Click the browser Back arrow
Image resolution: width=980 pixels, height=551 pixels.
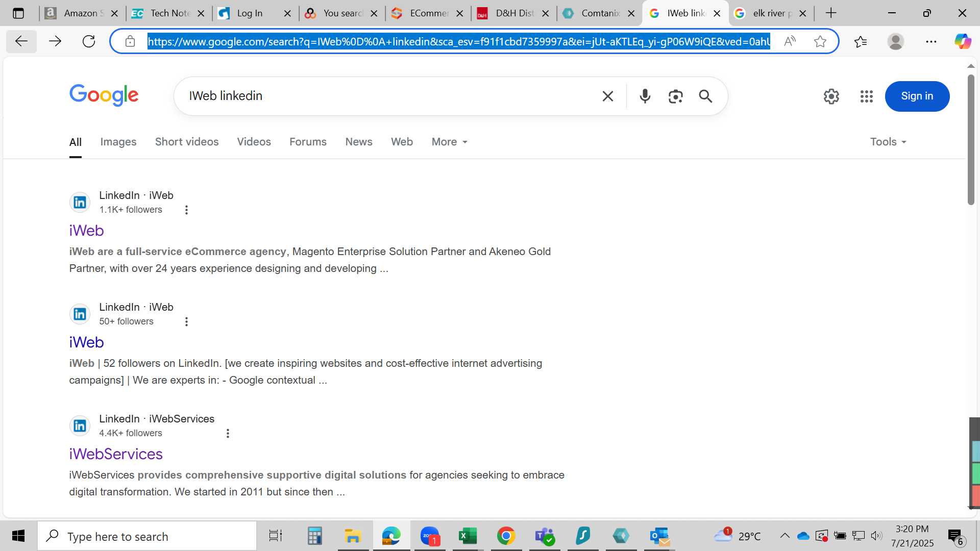(x=21, y=41)
